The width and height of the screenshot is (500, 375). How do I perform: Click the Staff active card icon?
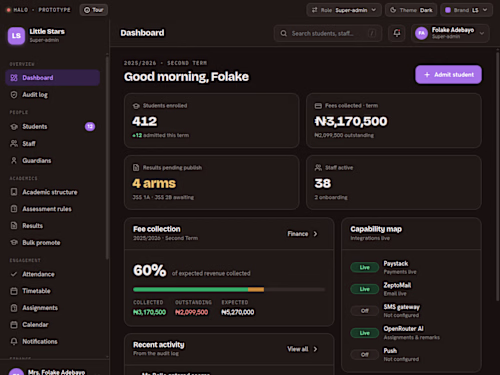[318, 168]
